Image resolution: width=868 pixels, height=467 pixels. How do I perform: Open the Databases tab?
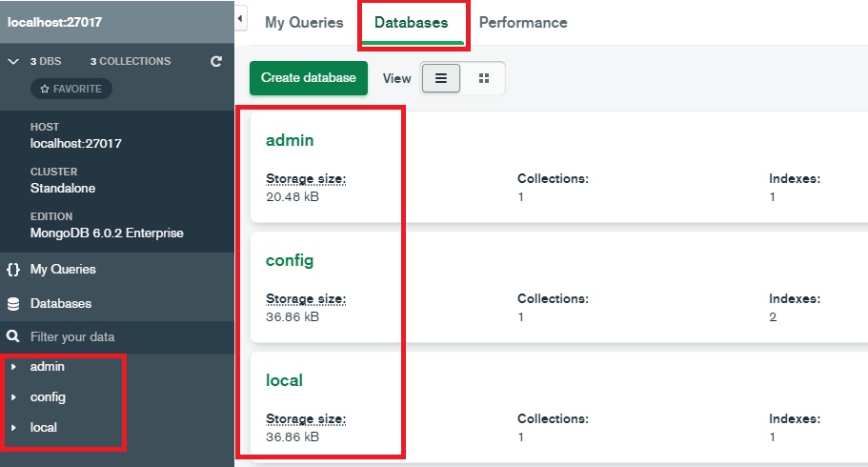(411, 23)
